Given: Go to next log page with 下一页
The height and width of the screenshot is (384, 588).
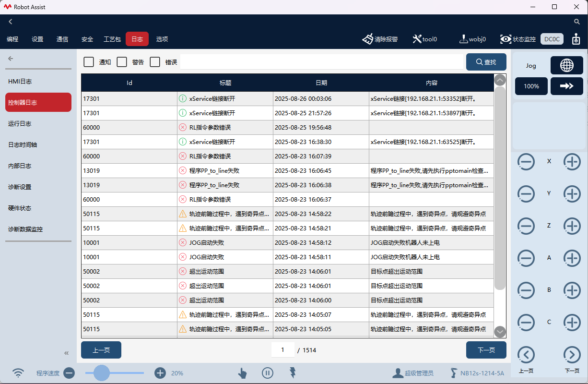Looking at the screenshot, I should pyautogui.click(x=486, y=350).
